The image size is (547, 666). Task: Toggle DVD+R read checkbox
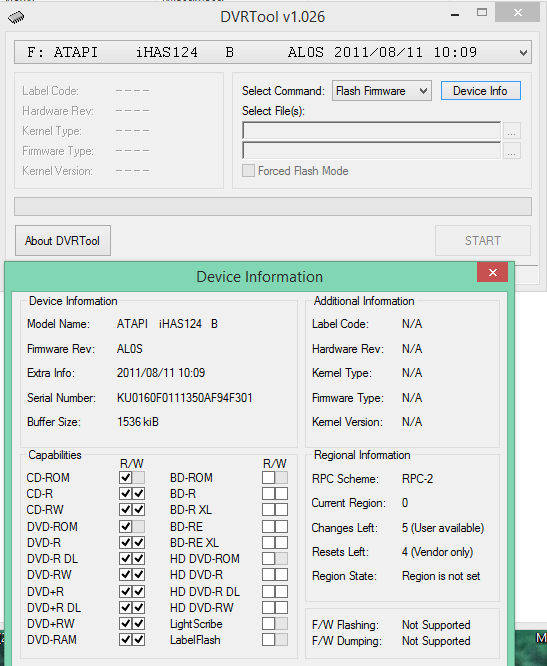pyautogui.click(x=125, y=591)
